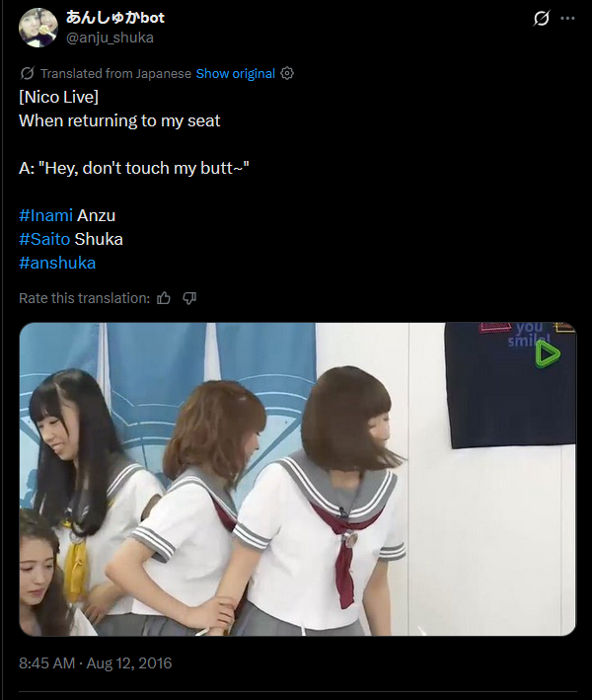Open the #Inami hashtag
This screenshot has height=700, width=592.
tap(46, 215)
